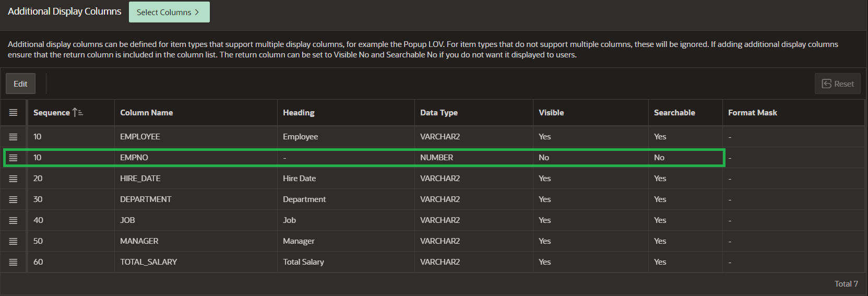This screenshot has height=296, width=868.
Task: Click the Sequence ascending sort arrow icon
Action: (x=78, y=112)
